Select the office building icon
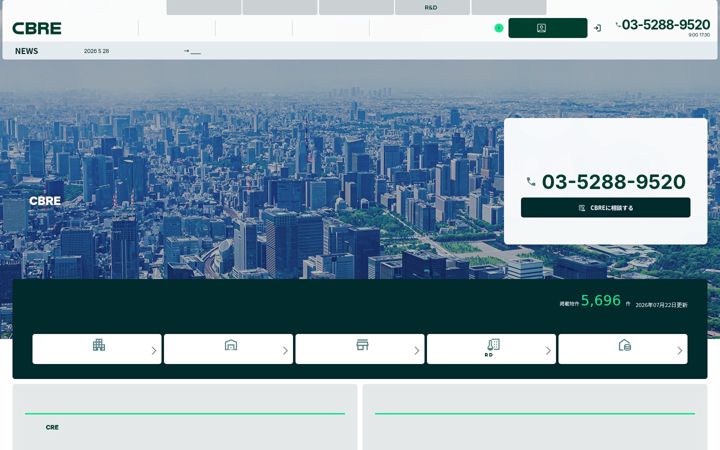Image resolution: width=720 pixels, height=450 pixels. [99, 345]
